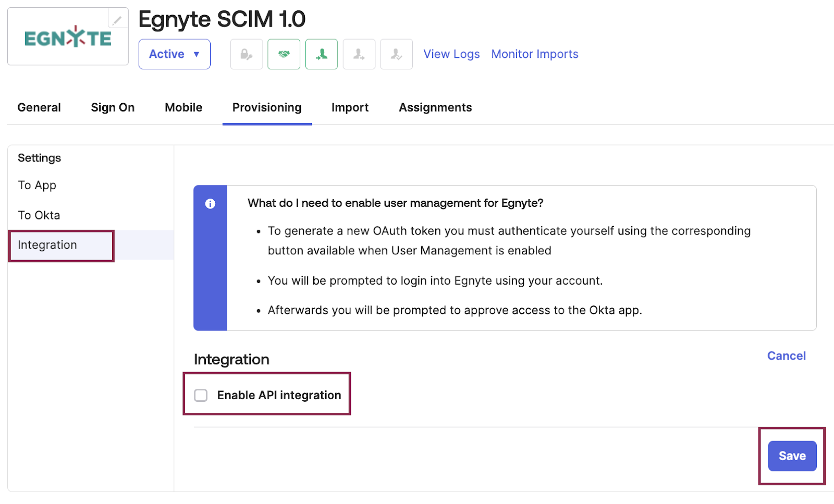Open the Mobile tab
This screenshot has height=504, width=834.
pyautogui.click(x=183, y=107)
